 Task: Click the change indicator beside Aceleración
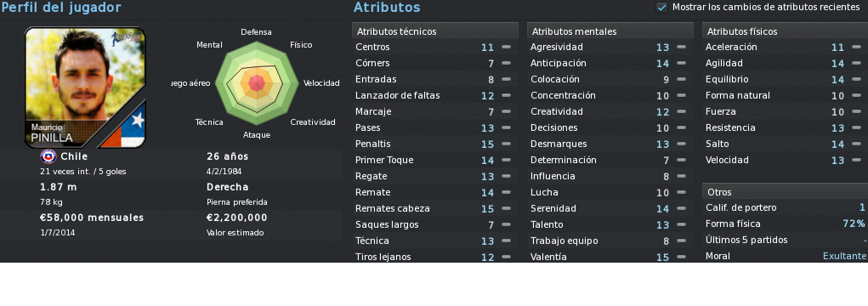coord(856,48)
